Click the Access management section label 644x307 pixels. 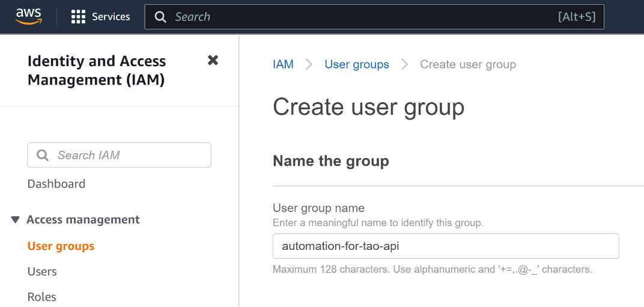click(83, 220)
